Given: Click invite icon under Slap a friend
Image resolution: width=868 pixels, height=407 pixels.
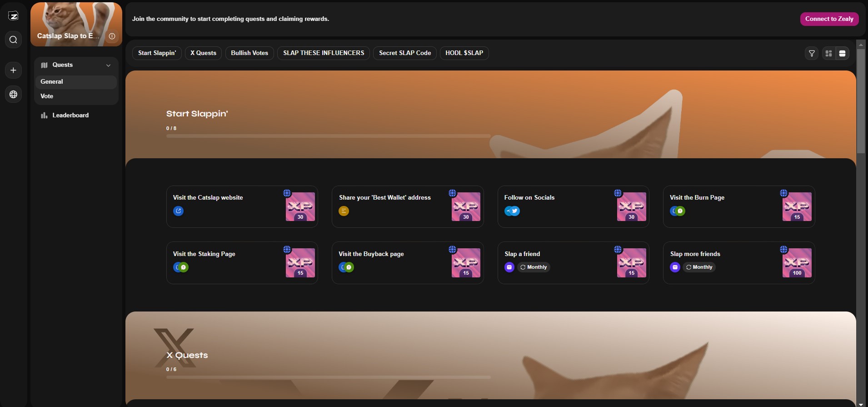Looking at the screenshot, I should coord(509,267).
